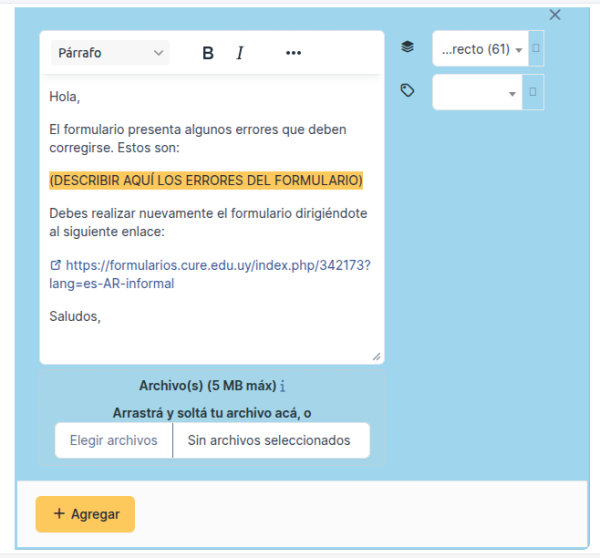600x558 pixels.
Task: Click the small button beside '...recto (61)' dropdown
Action: 536,49
